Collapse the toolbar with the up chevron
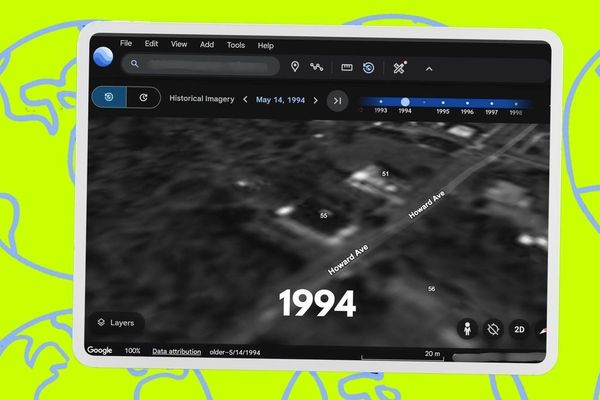This screenshot has height=400, width=600. (429, 69)
